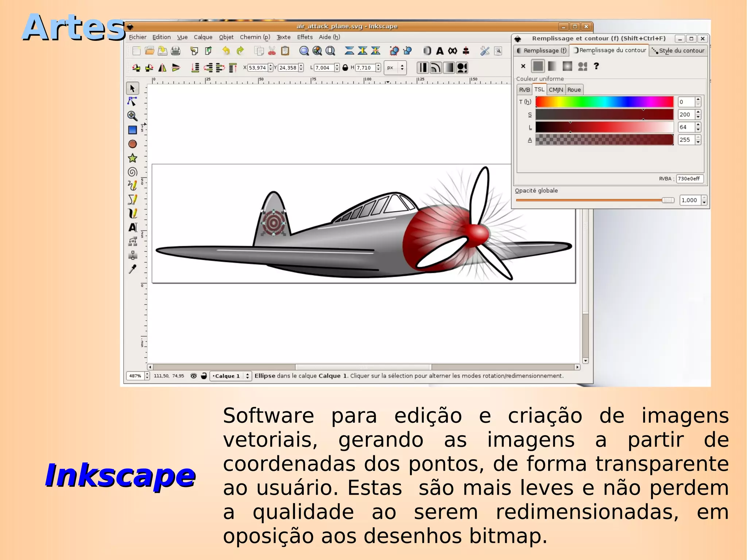Pick the Node editing tool
This screenshot has height=560, width=747.
(132, 101)
